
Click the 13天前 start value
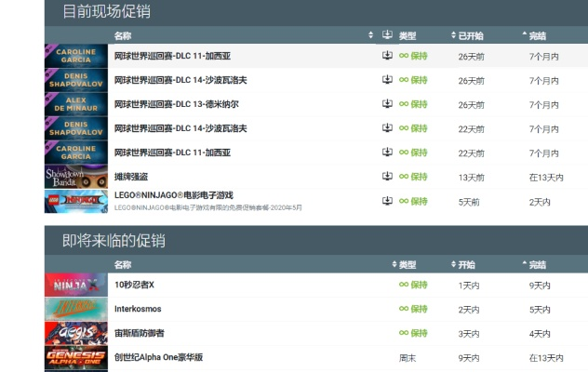[x=471, y=178]
